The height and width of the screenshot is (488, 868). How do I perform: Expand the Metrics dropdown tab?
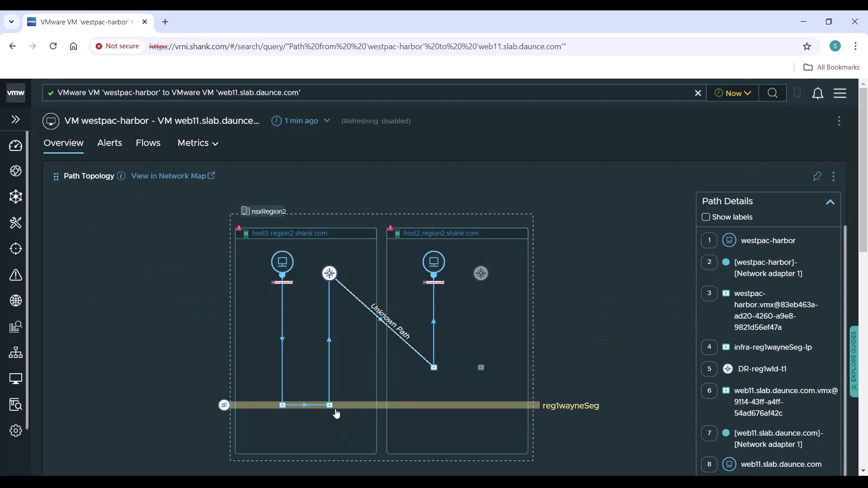point(198,143)
